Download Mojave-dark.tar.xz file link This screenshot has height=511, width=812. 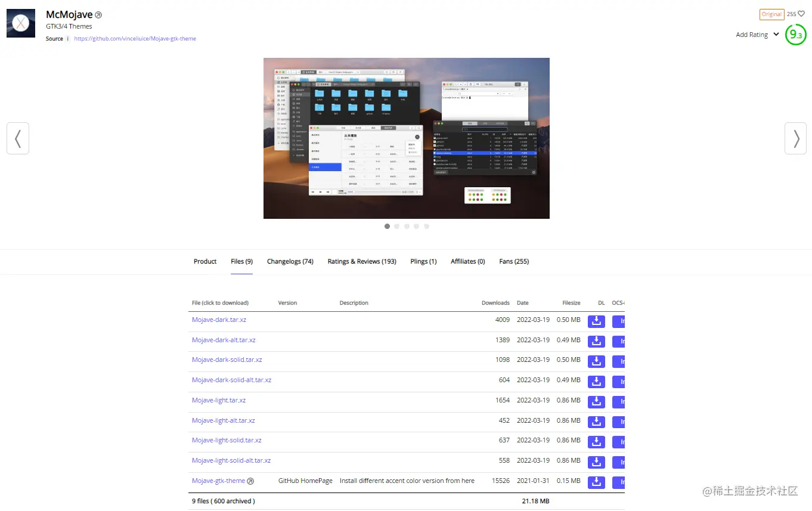coord(219,320)
